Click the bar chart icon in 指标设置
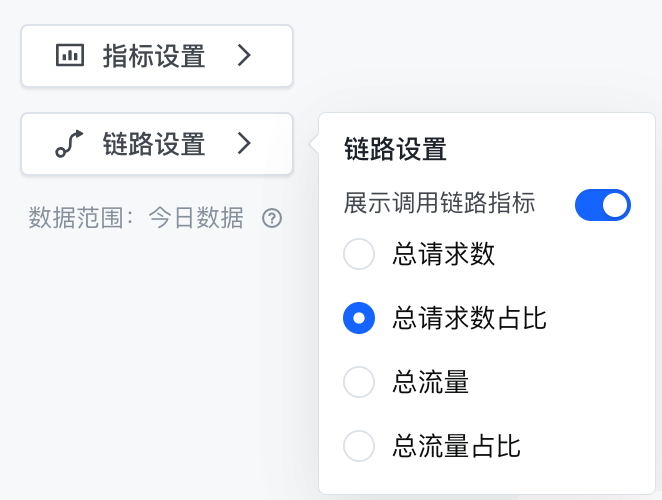The height and width of the screenshot is (500, 662). [x=69, y=56]
